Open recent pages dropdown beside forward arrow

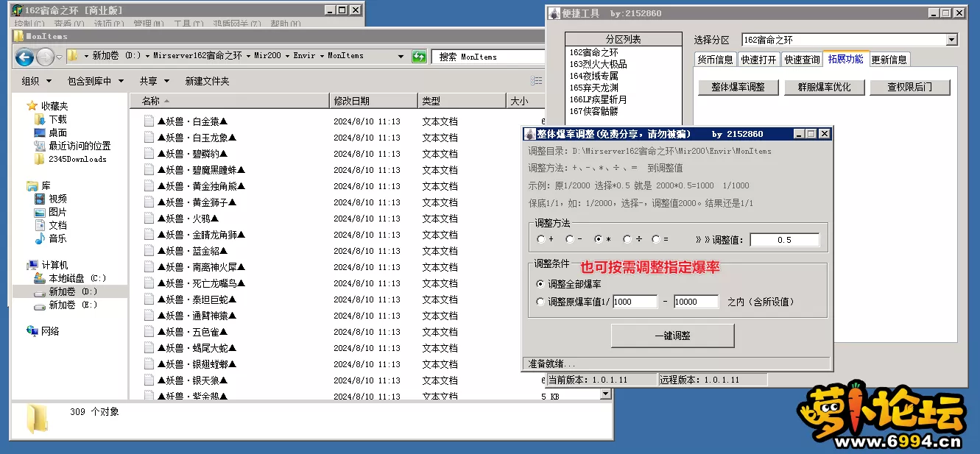(x=60, y=57)
